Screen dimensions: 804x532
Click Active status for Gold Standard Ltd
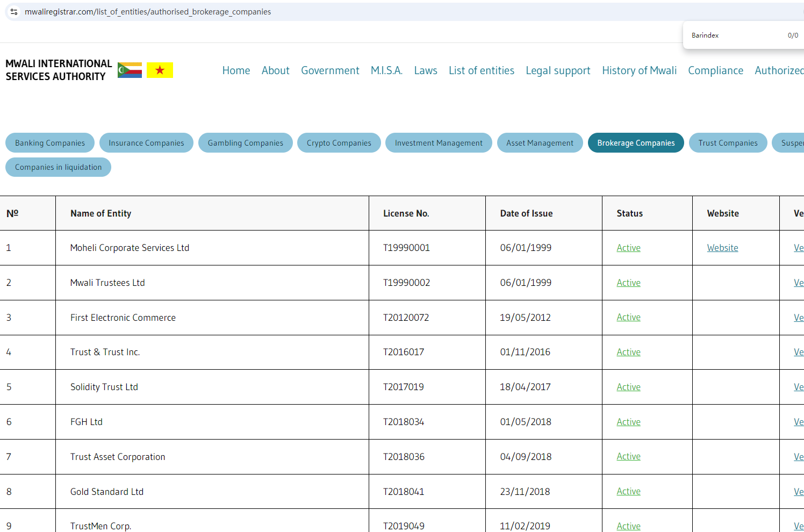[628, 491]
